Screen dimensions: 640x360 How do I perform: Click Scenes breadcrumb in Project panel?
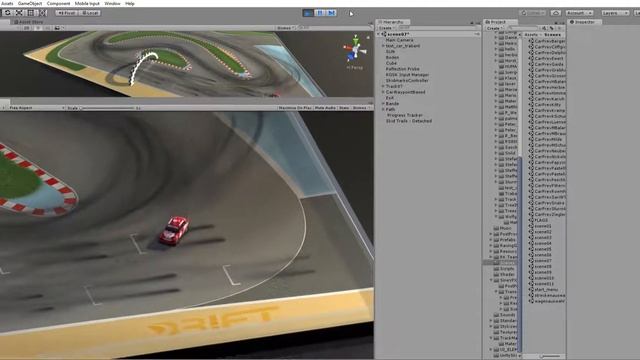(552, 35)
